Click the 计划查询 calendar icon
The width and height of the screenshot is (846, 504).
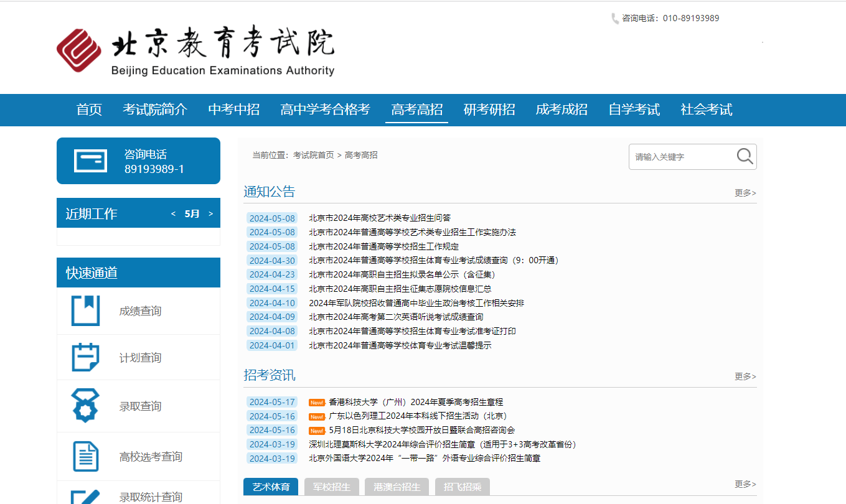[x=85, y=357]
